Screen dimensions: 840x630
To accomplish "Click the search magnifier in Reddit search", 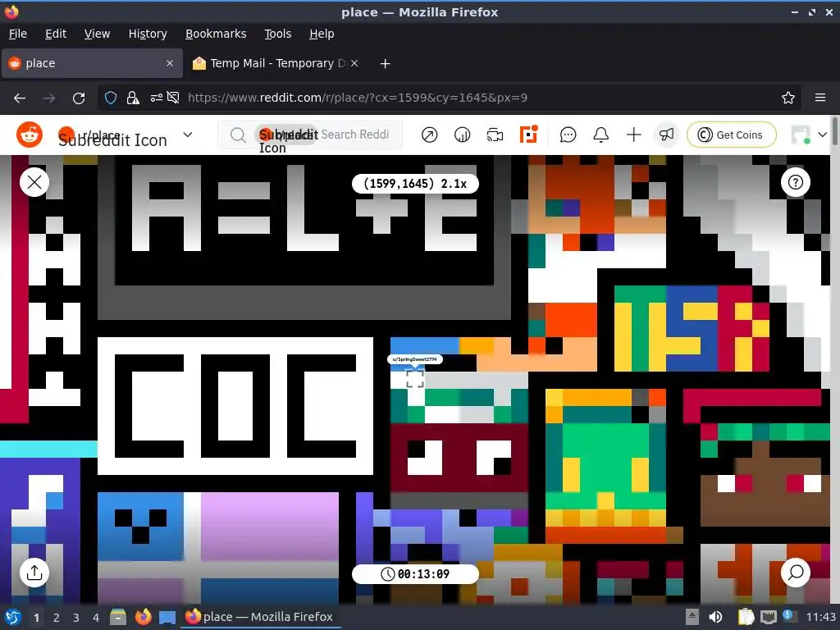I will [238, 135].
